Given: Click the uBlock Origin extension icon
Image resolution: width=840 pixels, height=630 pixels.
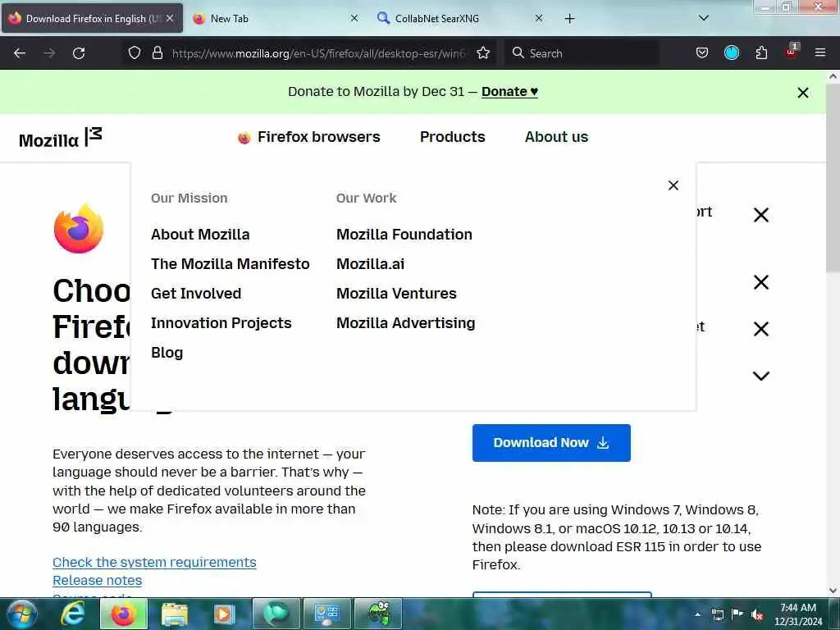Looking at the screenshot, I should (792, 52).
